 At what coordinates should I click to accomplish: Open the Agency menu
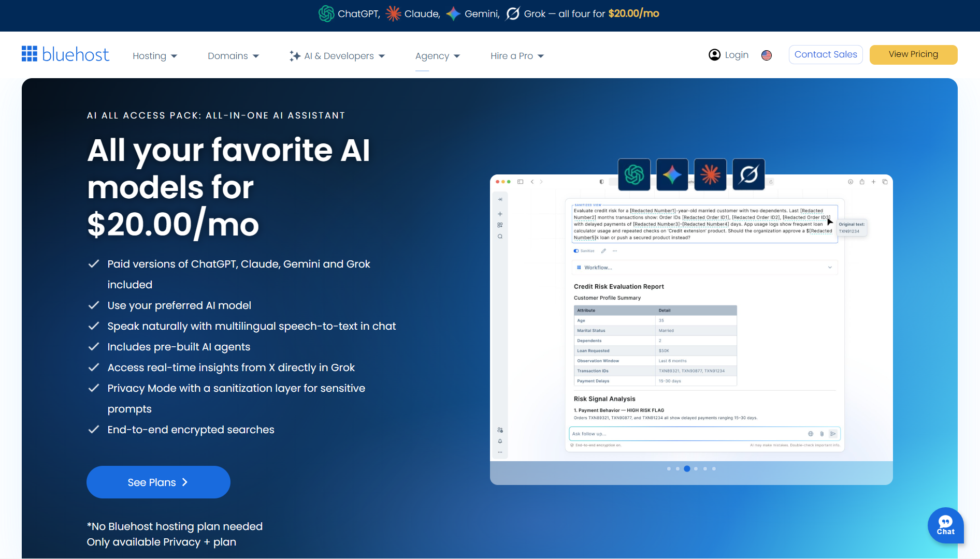pyautogui.click(x=432, y=56)
